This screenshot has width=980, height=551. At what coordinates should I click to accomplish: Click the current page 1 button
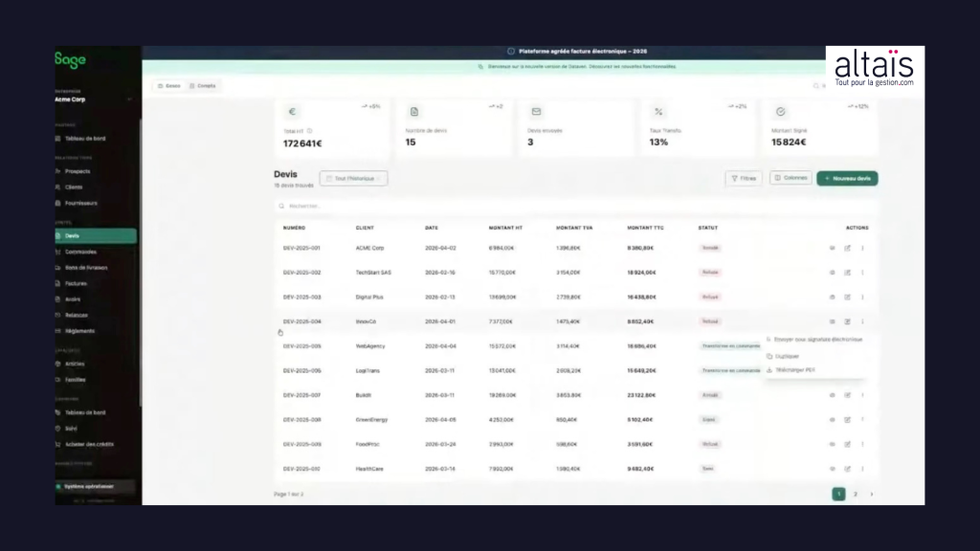838,495
